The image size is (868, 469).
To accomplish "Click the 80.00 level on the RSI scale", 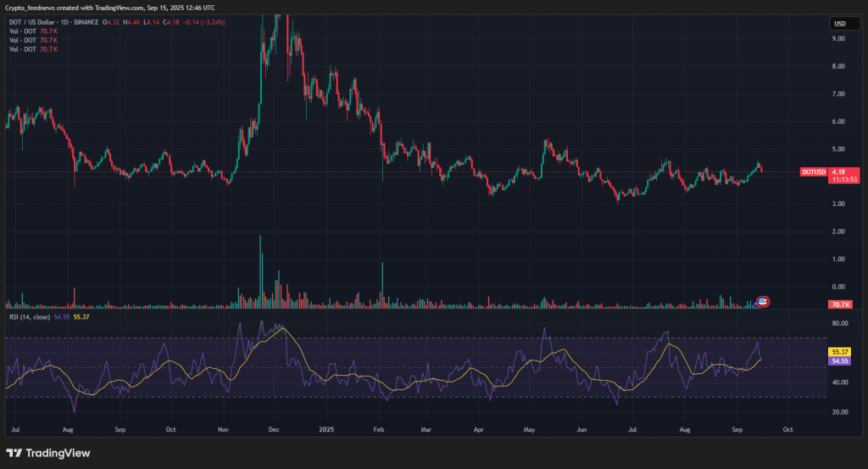I will 837,323.
